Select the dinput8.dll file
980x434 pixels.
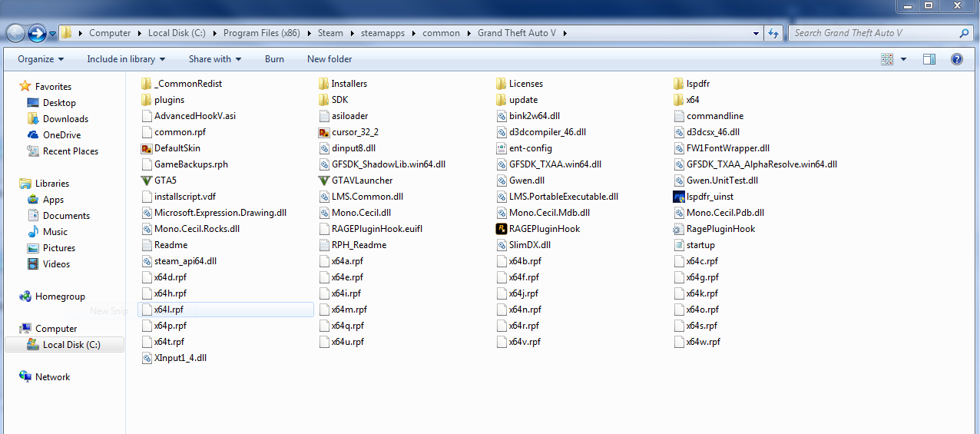(347, 148)
